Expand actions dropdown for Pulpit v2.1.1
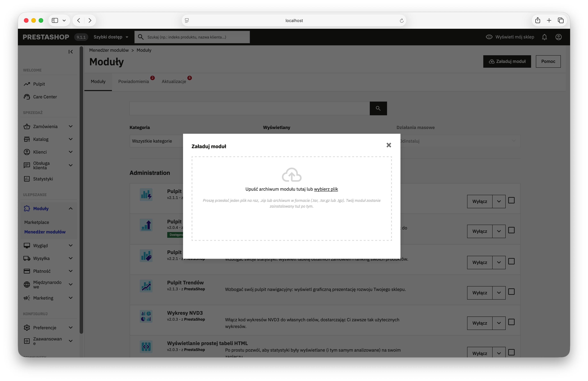The width and height of the screenshot is (588, 381). (x=499, y=201)
